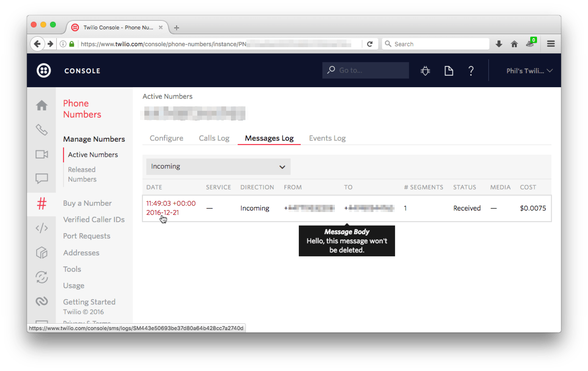Open the Incoming direction filter dropdown
The width and height of the screenshot is (588, 371).
tap(218, 167)
